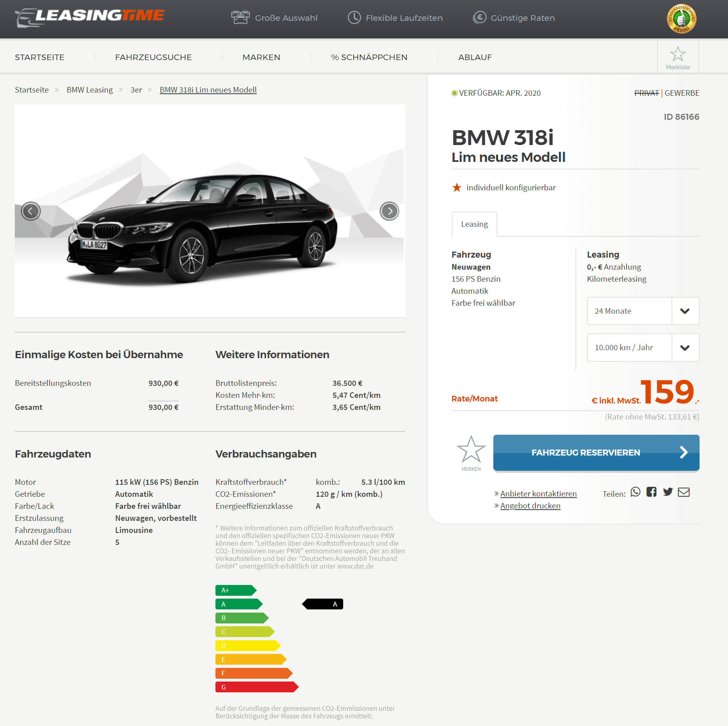Open FAHRZEUGSUCHE menu item
The height and width of the screenshot is (726, 728).
pos(153,57)
